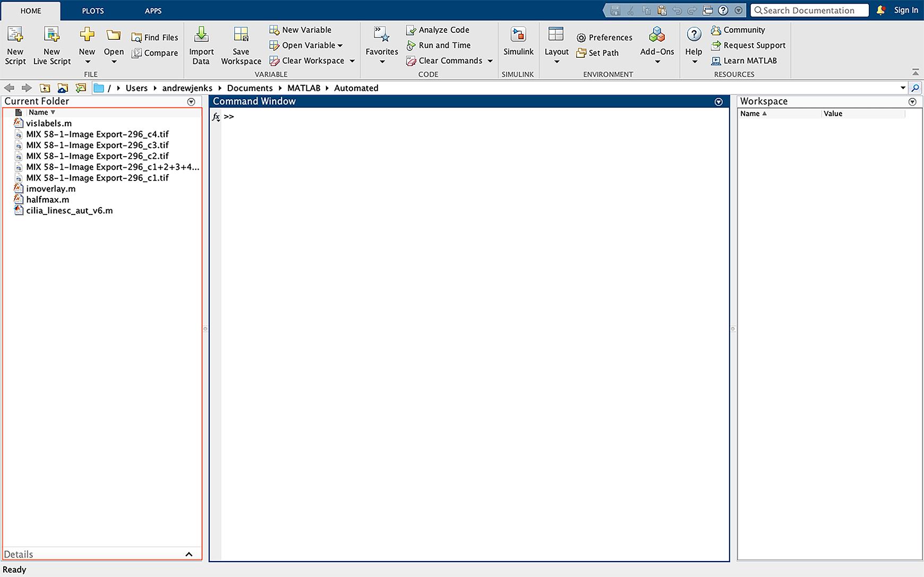Create a New Script
The width and height of the screenshot is (924, 577).
(x=15, y=46)
